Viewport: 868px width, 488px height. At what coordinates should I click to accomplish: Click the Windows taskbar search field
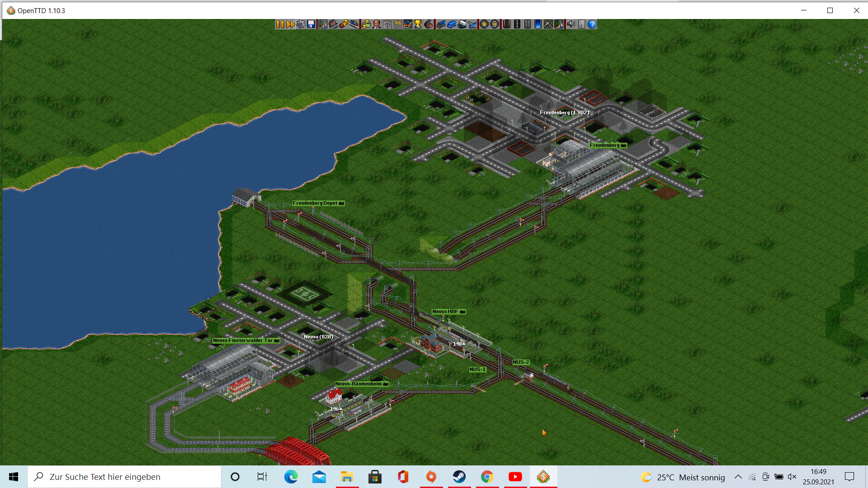pyautogui.click(x=124, y=477)
